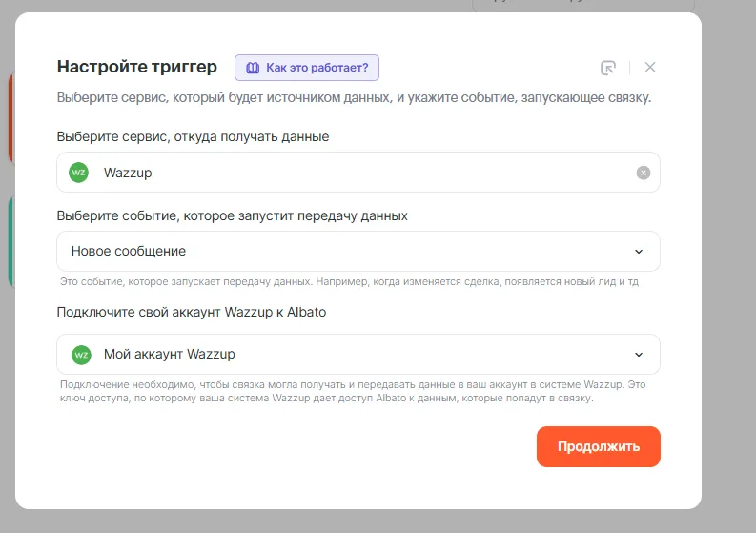Click label 'Выберите сервис, откуда получать данные'

point(194,136)
